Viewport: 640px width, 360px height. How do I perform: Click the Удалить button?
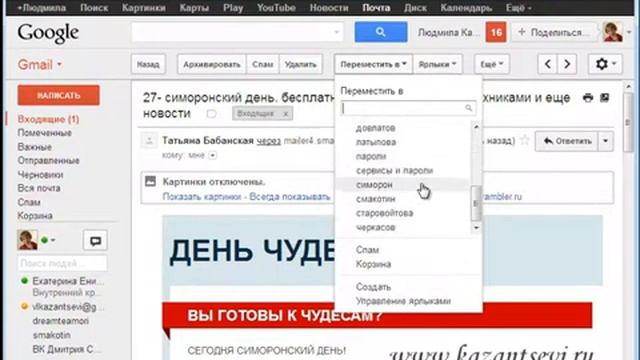(301, 64)
